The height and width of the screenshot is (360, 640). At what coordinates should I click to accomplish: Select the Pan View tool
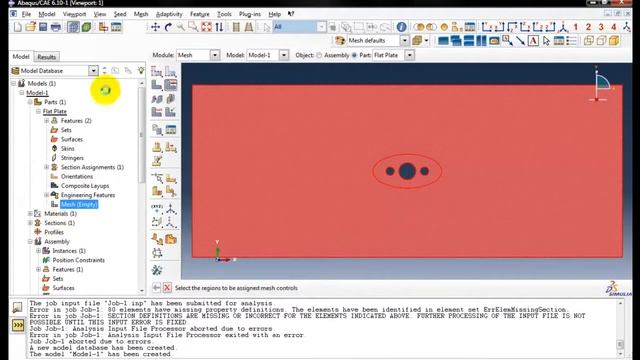point(155,27)
